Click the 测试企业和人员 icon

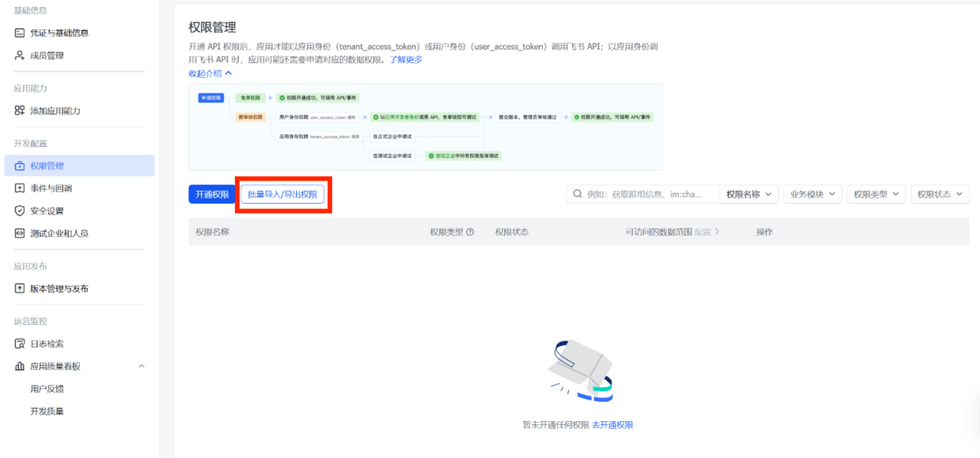(20, 234)
